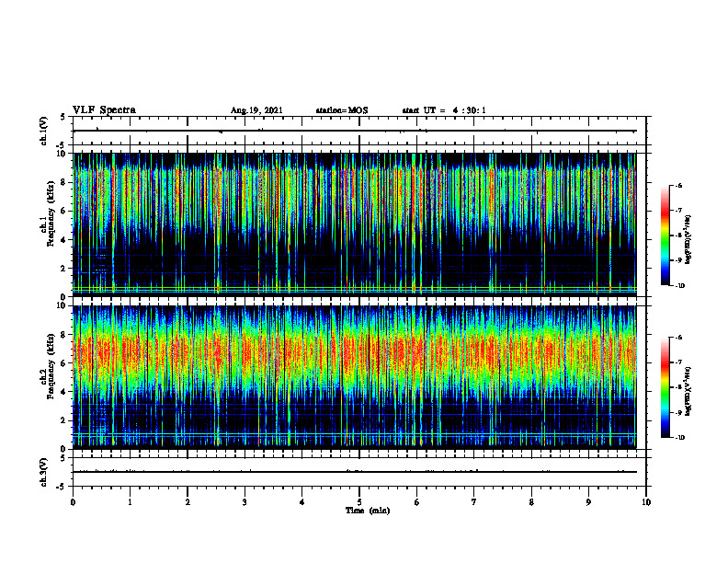This screenshot has width=728, height=563.
Task: Click the "-10" tick on ch.2 colorbar
Action: pyautogui.click(x=680, y=438)
